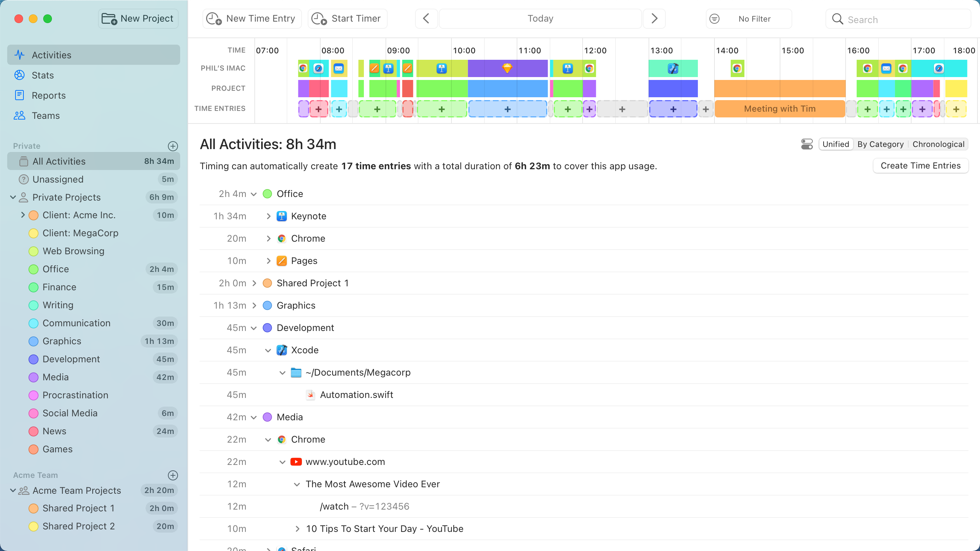Click the Stats sidebar icon
Viewport: 980px width, 551px height.
point(19,75)
